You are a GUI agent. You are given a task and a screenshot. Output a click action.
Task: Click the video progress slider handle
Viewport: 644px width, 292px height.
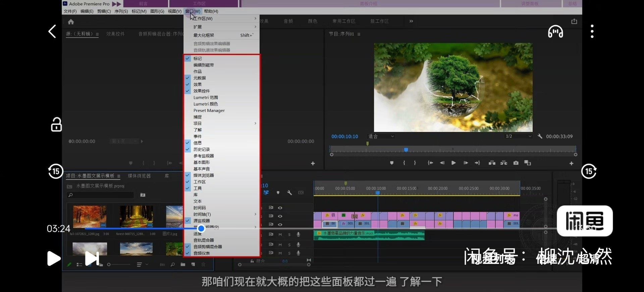pyautogui.click(x=201, y=228)
